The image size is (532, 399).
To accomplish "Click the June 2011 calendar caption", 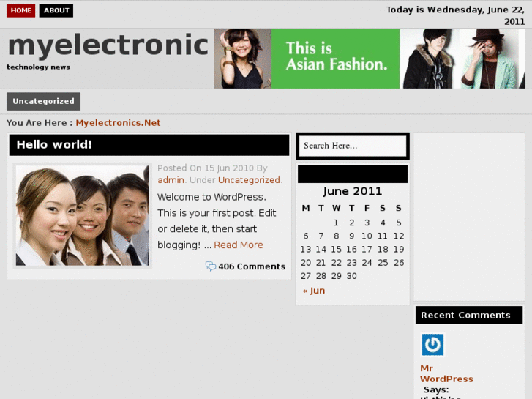I will [x=353, y=191].
